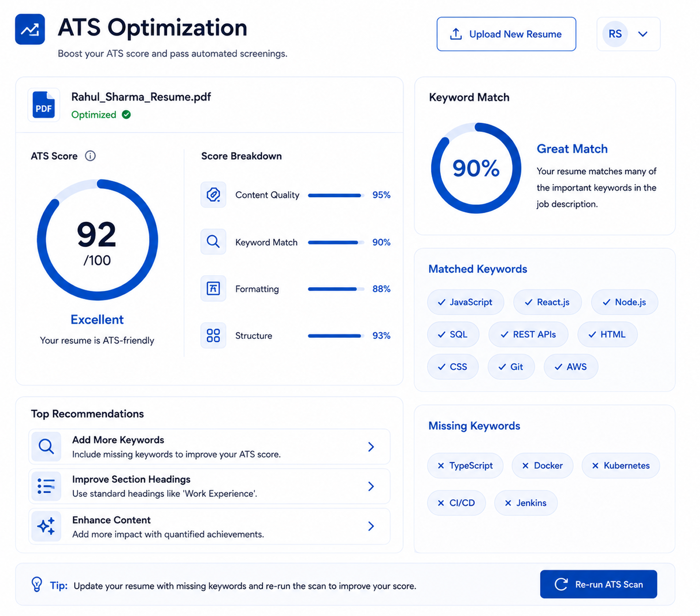The width and height of the screenshot is (700, 616).
Task: Open the Add More Keywords recommendation
Action: coord(210,447)
